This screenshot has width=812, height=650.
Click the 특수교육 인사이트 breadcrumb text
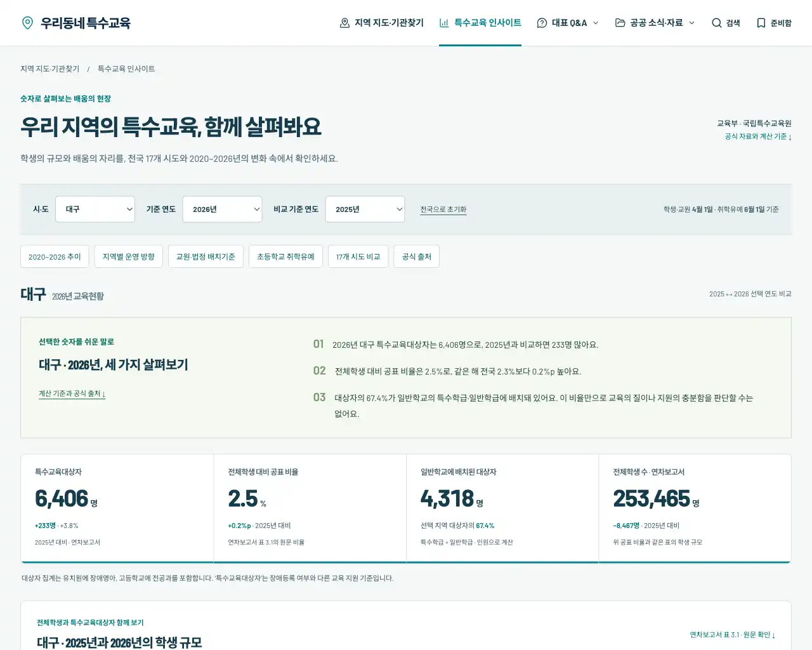(126, 69)
